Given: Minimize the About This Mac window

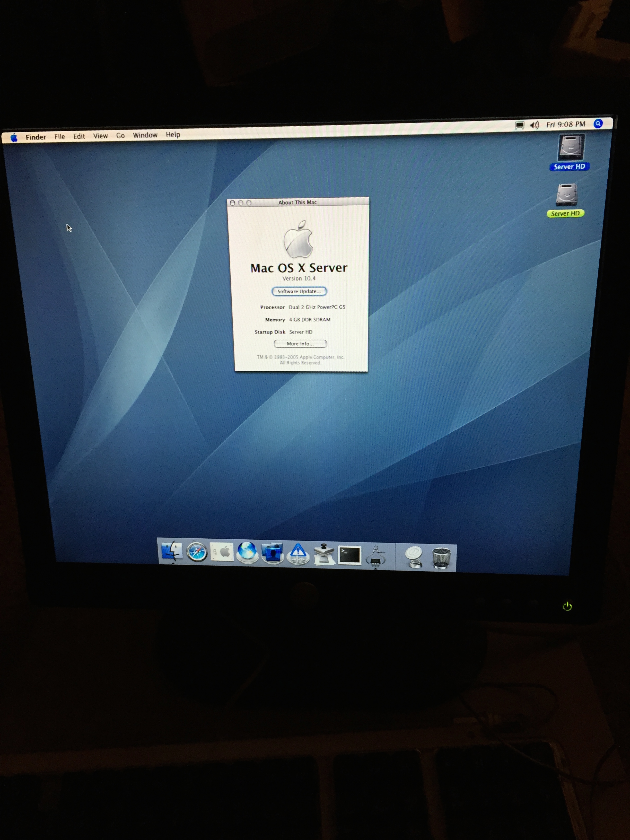Looking at the screenshot, I should (240, 203).
